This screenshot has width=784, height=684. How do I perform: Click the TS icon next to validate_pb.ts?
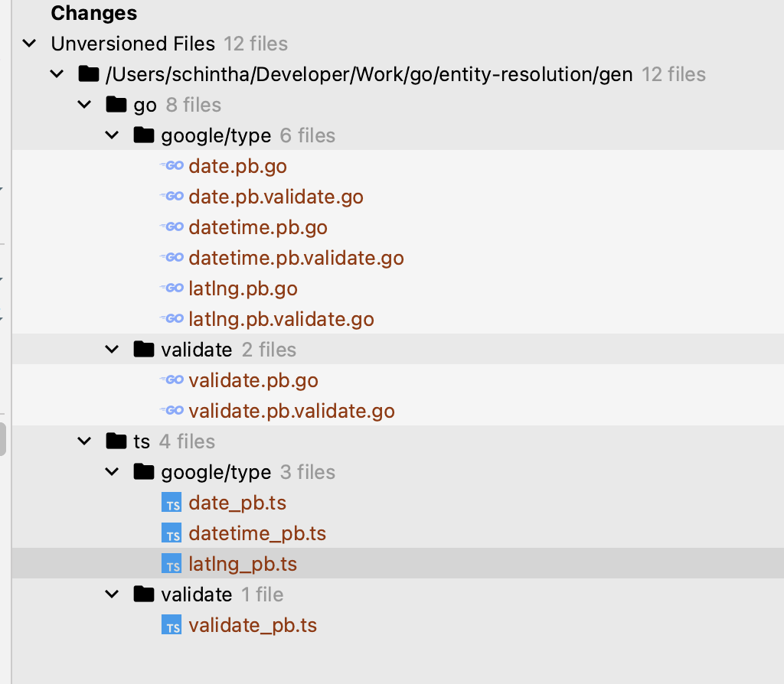pos(172,625)
